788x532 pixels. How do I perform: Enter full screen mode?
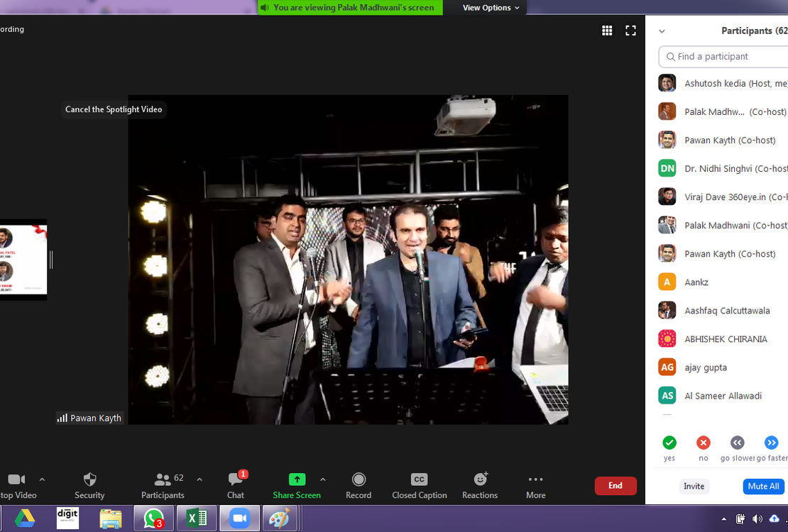(630, 31)
